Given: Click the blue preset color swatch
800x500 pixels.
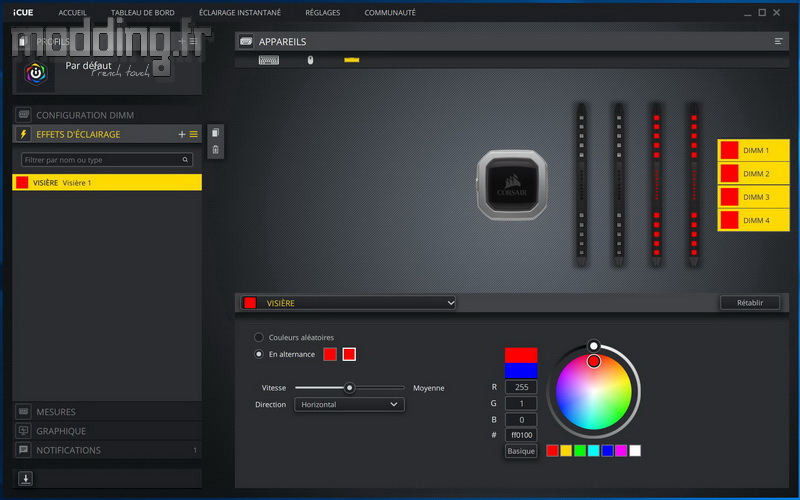Looking at the screenshot, I should coord(607,451).
